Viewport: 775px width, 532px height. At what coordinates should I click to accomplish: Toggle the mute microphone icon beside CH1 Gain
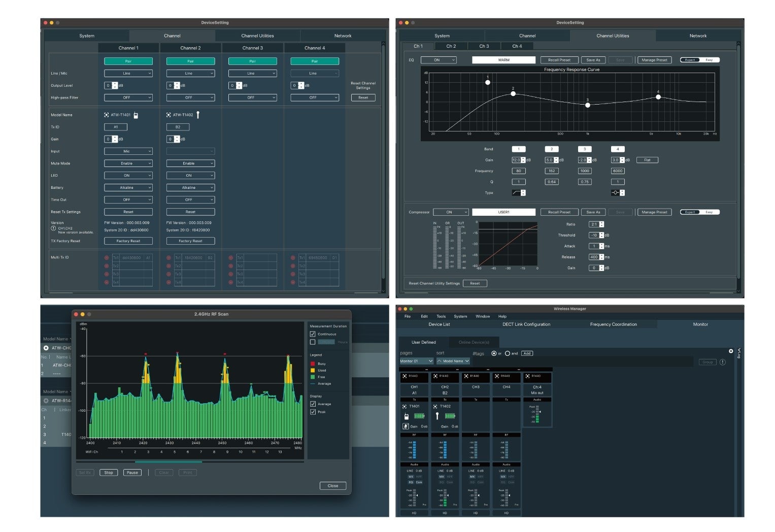pyautogui.click(x=406, y=426)
